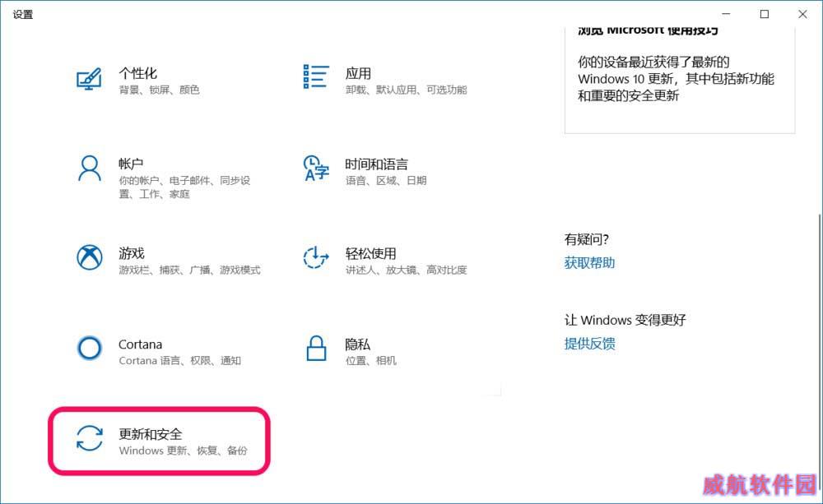Click the Apps list icon
The height and width of the screenshot is (504, 823).
pyautogui.click(x=316, y=76)
